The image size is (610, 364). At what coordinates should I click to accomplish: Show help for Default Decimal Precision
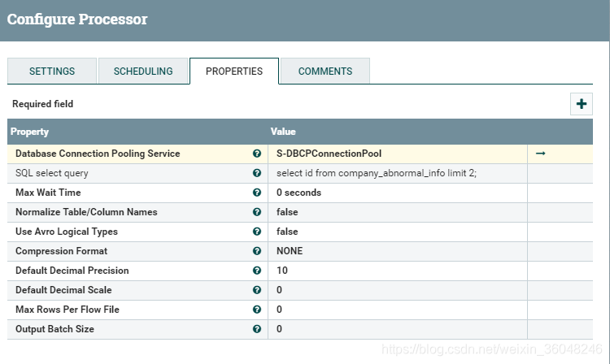pyautogui.click(x=257, y=271)
